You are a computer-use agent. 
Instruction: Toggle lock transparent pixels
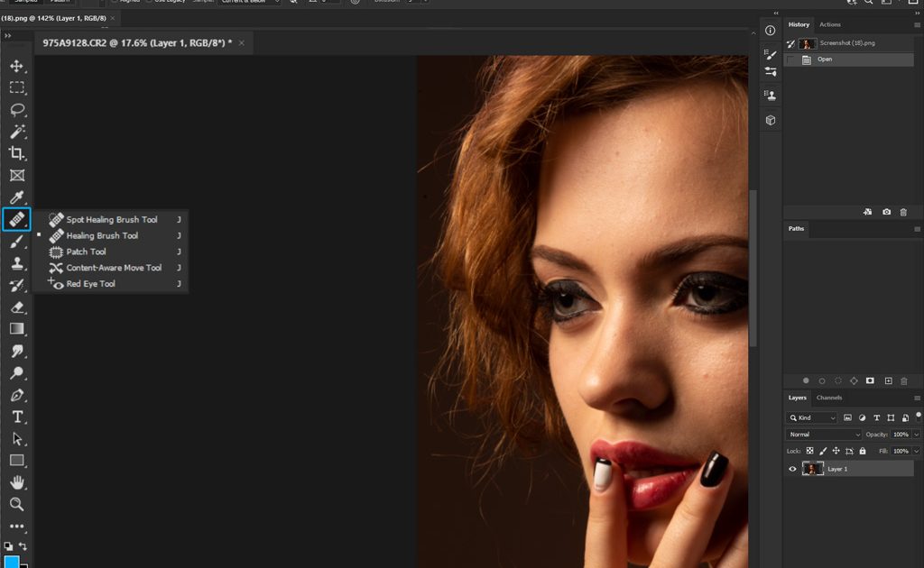[809, 451]
